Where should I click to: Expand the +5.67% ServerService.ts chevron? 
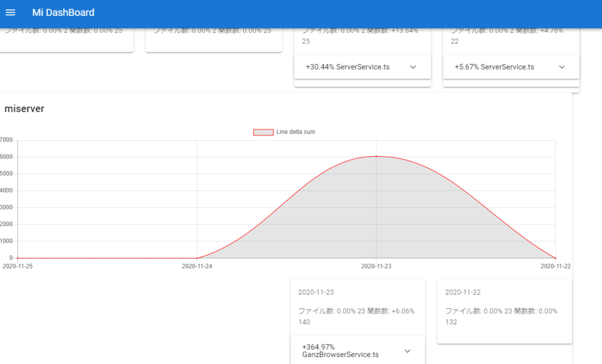pyautogui.click(x=561, y=68)
